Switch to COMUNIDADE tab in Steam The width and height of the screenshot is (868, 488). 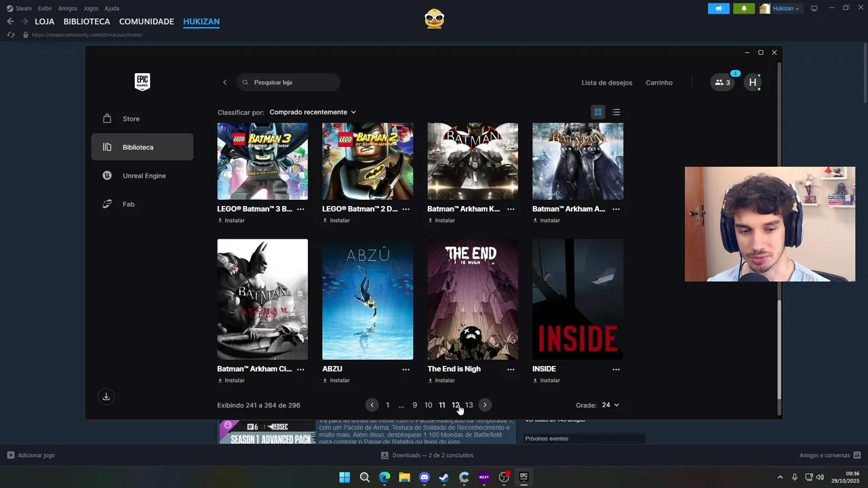pos(146,22)
